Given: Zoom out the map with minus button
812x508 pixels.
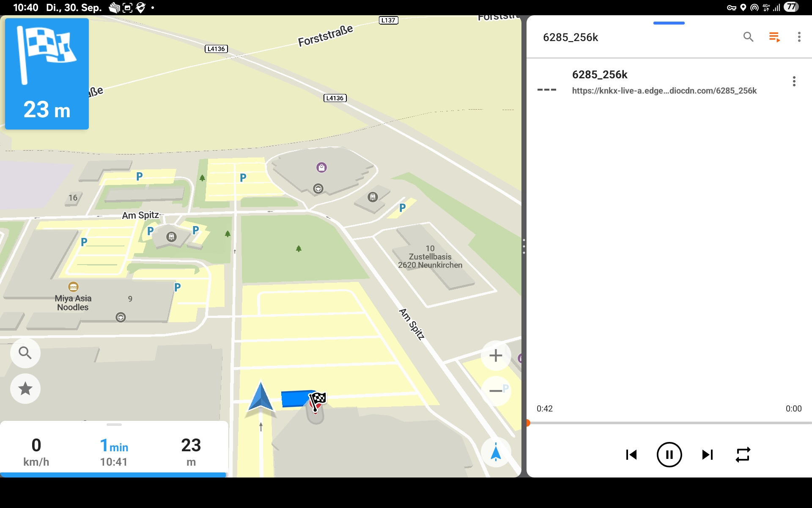Looking at the screenshot, I should tap(496, 390).
